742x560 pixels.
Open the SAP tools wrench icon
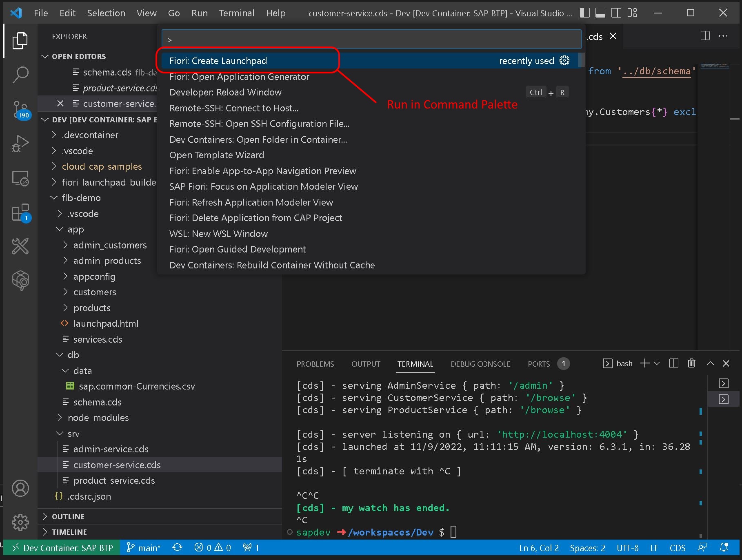tap(20, 246)
